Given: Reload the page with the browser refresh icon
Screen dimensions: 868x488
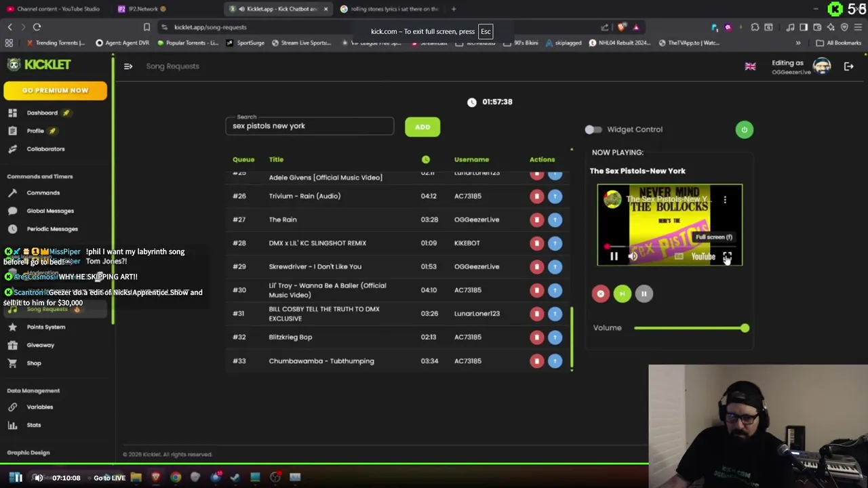Looking at the screenshot, I should point(37,27).
